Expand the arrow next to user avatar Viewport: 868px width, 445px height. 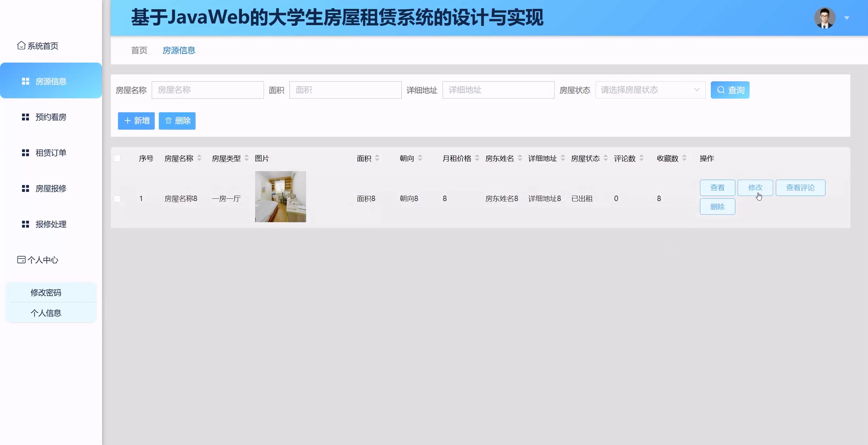(x=847, y=18)
